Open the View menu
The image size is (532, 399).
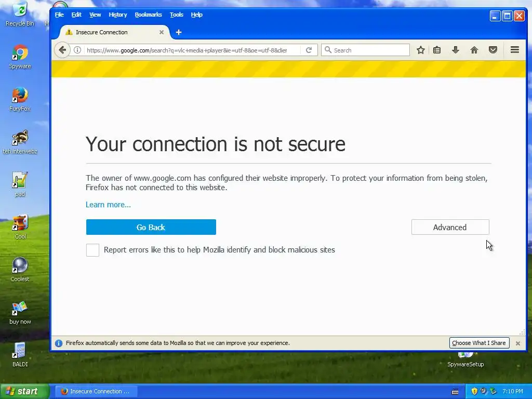[x=95, y=15]
